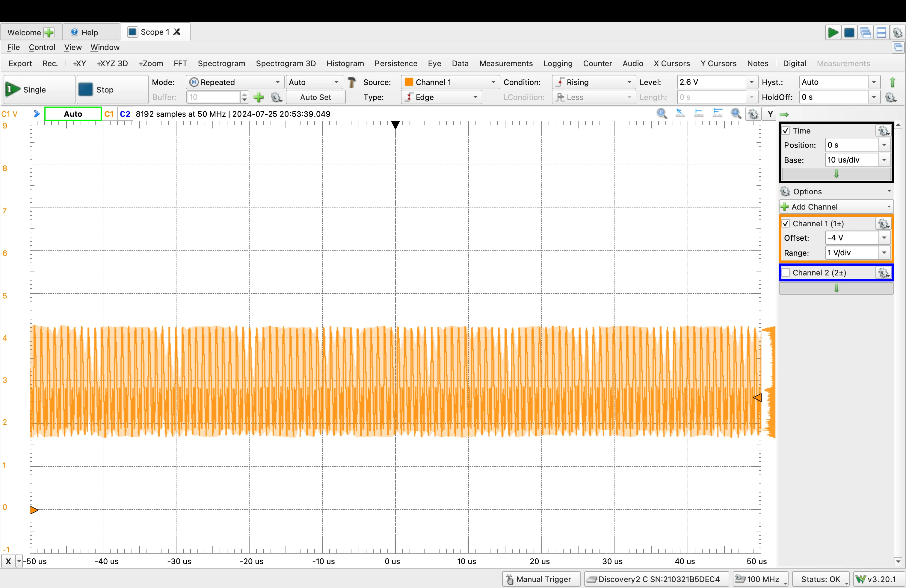The height and width of the screenshot is (588, 906).
Task: Click the restore window icon below top gear
Action: (x=899, y=48)
